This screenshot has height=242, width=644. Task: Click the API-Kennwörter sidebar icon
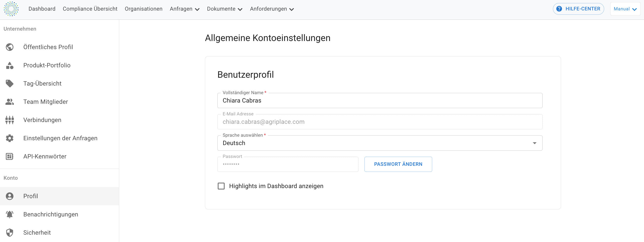pos(10,156)
